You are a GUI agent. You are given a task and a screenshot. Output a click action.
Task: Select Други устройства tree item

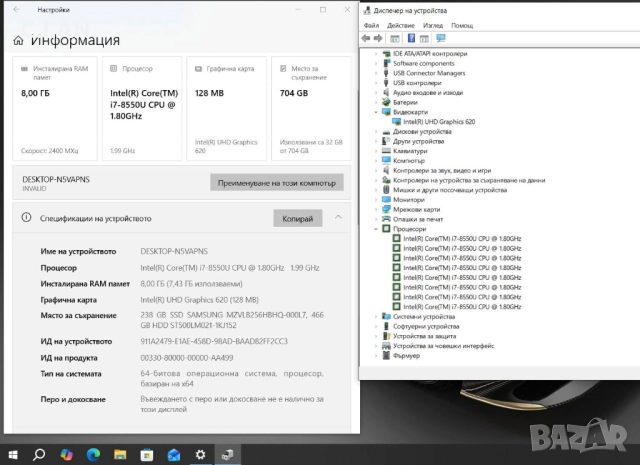418,141
